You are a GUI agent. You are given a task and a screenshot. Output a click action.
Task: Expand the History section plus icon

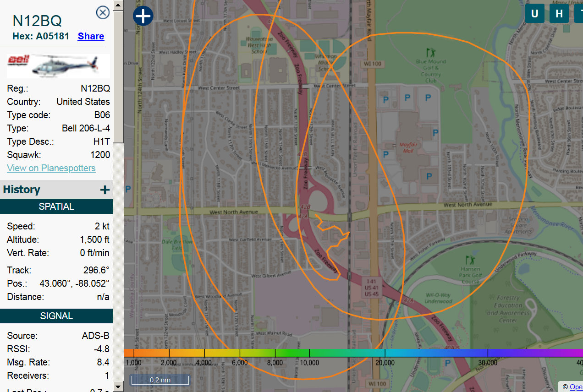click(x=105, y=190)
